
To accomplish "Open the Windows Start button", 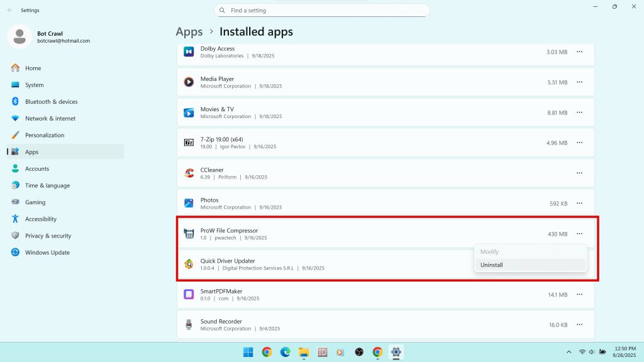I will (x=248, y=352).
